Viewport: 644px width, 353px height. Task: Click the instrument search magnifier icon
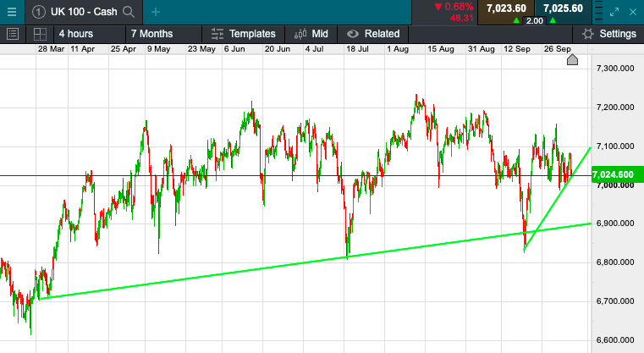128,11
